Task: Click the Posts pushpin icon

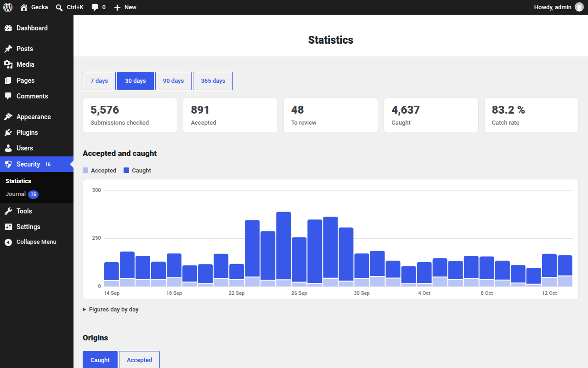Action: point(8,49)
